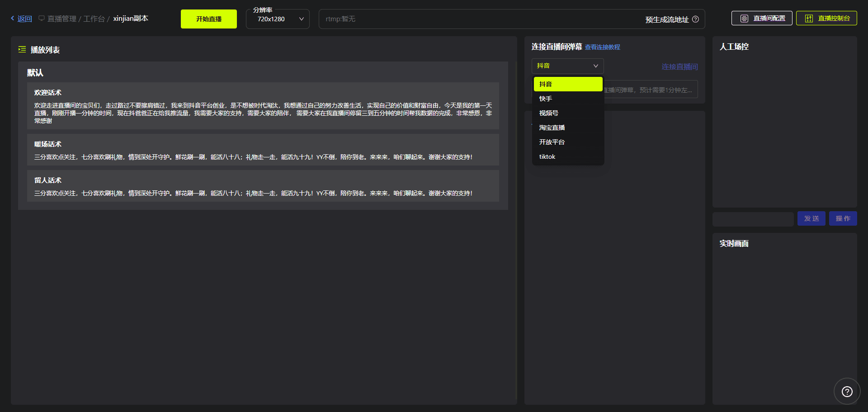Open 直播间配置 button

coord(762,18)
